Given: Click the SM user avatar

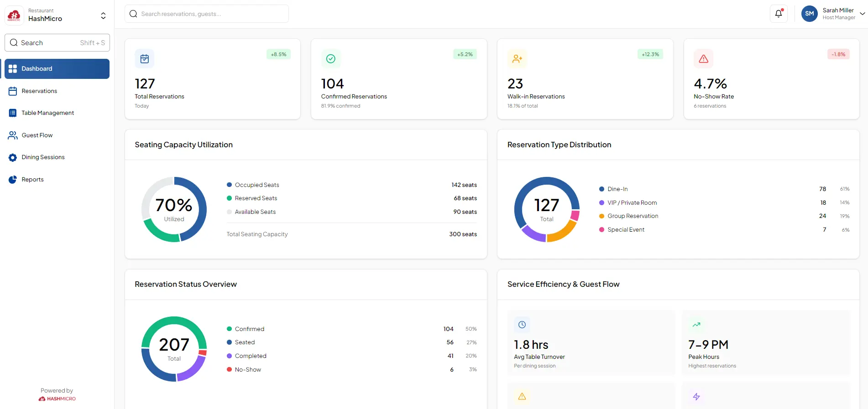Looking at the screenshot, I should (809, 14).
